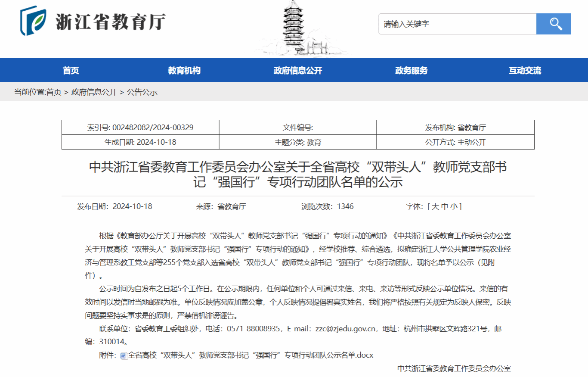Image resolution: width=588 pixels, height=377 pixels.
Task: Set font size to 大 (large)
Action: (435, 206)
